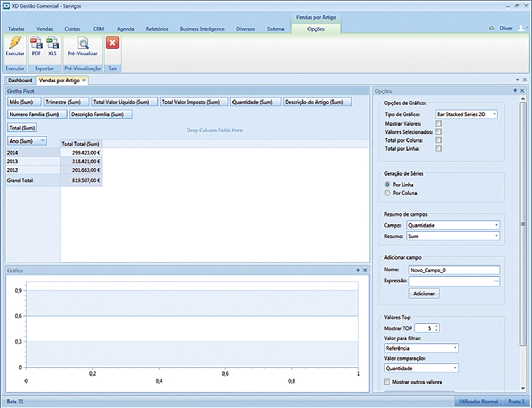Close the Opções side panel

[523, 91]
